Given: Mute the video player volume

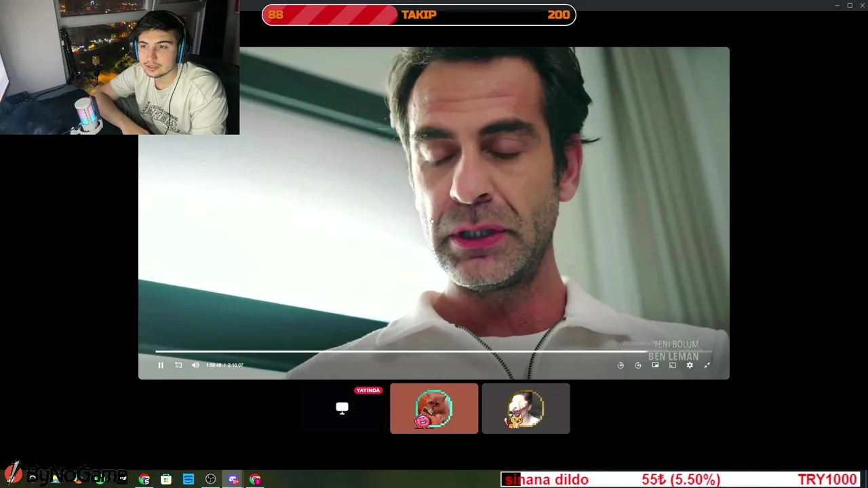Looking at the screenshot, I should point(195,365).
